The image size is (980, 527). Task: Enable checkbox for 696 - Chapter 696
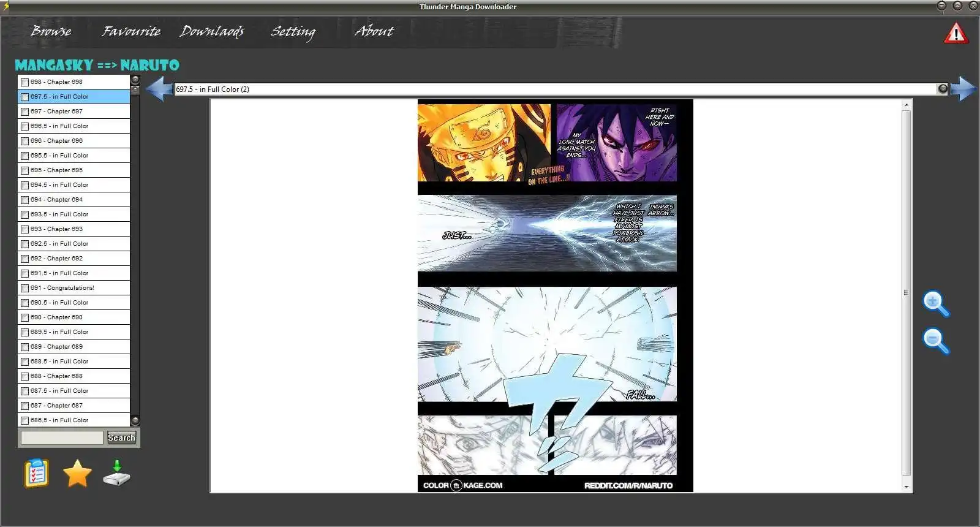tap(24, 141)
